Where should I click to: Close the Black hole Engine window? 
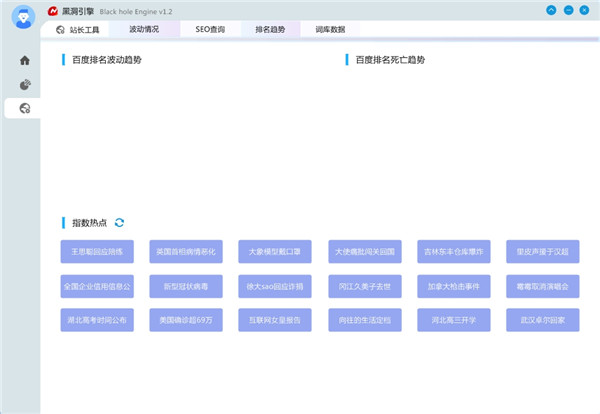click(x=584, y=10)
